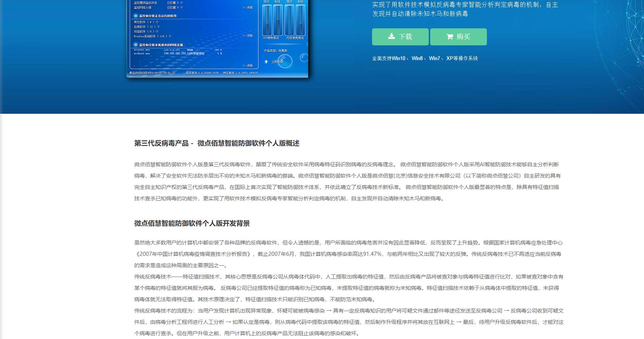Click the 购买 purchase button

coord(458,37)
